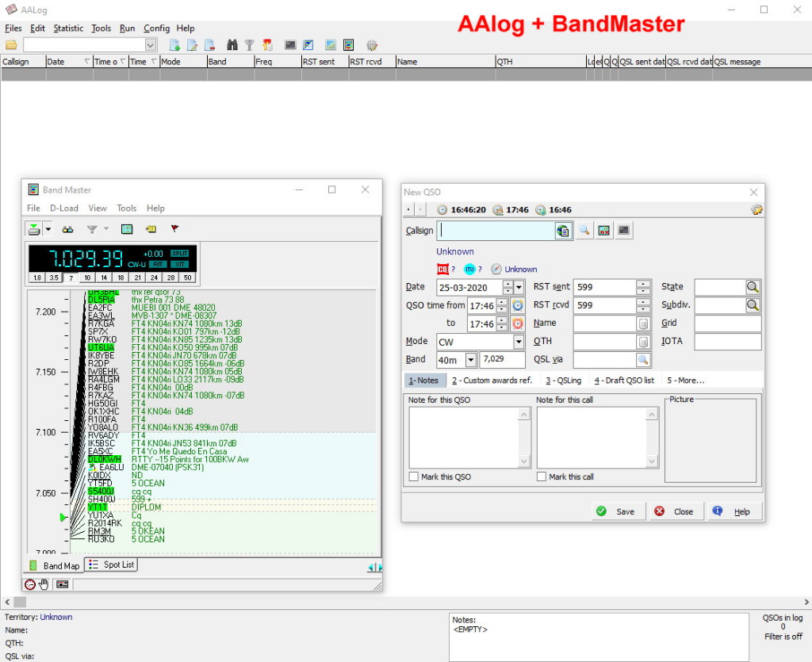
Task: Open the Date calendar dropdown arrow
Action: 519,287
